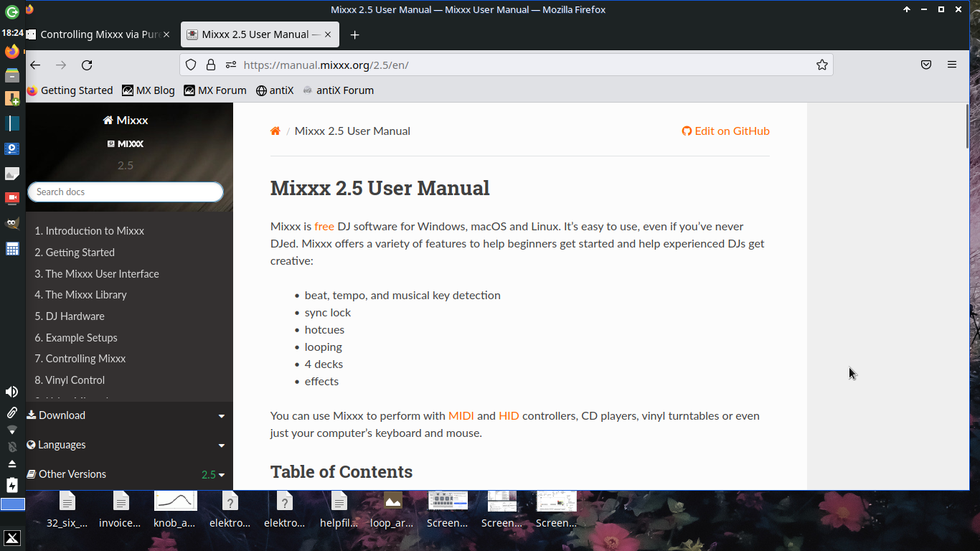The width and height of the screenshot is (980, 551).
Task: Follow the MIDI link
Action: pyautogui.click(x=461, y=415)
